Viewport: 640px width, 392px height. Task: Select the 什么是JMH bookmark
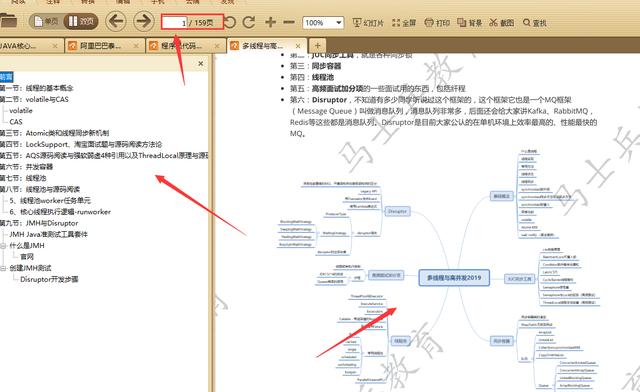(x=27, y=245)
